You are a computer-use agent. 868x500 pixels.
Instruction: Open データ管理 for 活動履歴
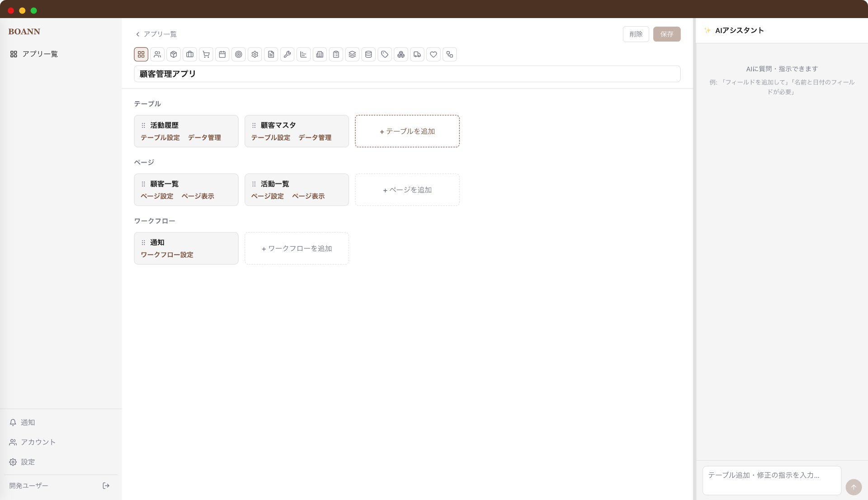pyautogui.click(x=204, y=137)
